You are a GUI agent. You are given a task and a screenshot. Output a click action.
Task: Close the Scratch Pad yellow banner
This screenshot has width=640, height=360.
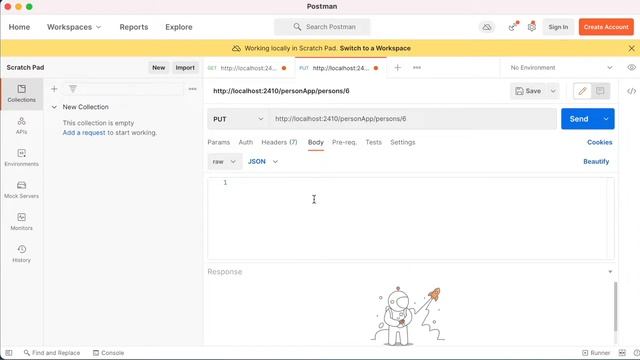coord(631,48)
